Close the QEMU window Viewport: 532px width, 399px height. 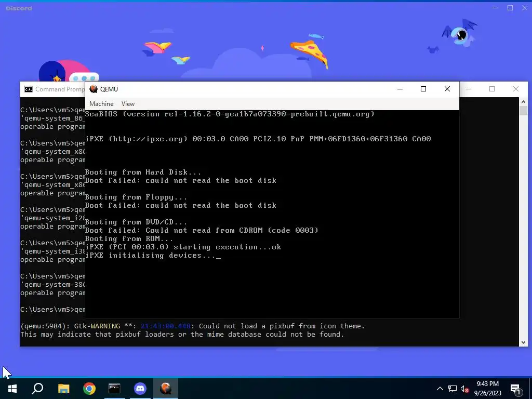(x=447, y=89)
